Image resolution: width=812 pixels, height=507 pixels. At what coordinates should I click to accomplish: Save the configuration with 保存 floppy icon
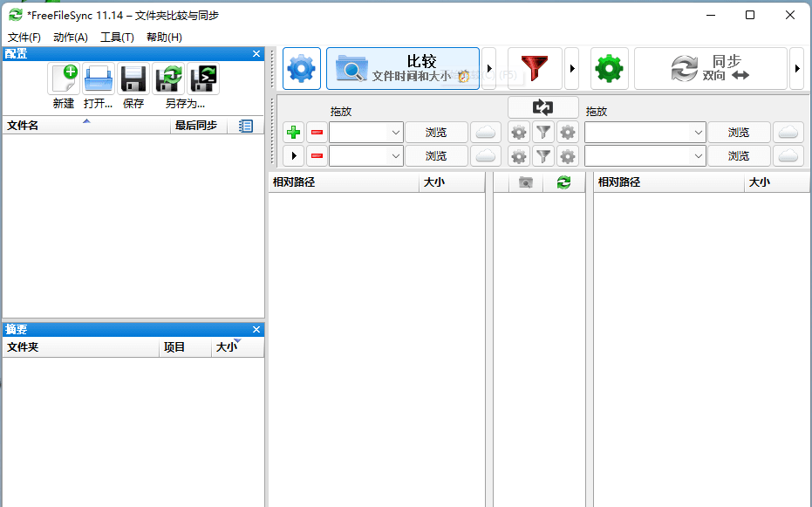click(133, 79)
